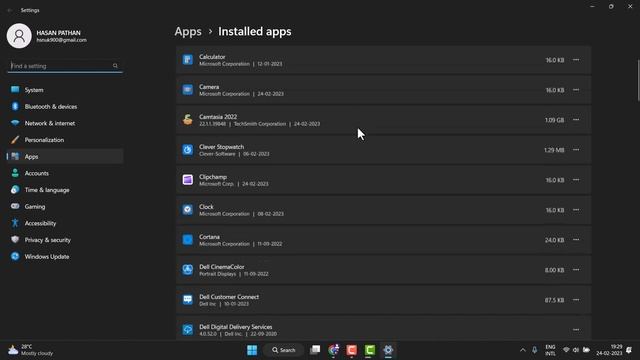
Task: Select Personalization in sidebar
Action: [x=65, y=140]
